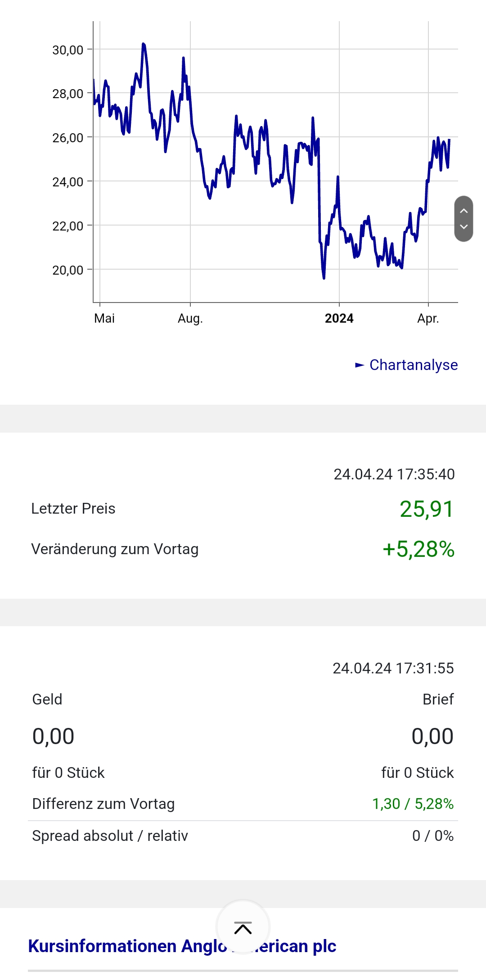Open the Chartanalyse link
The image size is (486, 980).
(413, 365)
